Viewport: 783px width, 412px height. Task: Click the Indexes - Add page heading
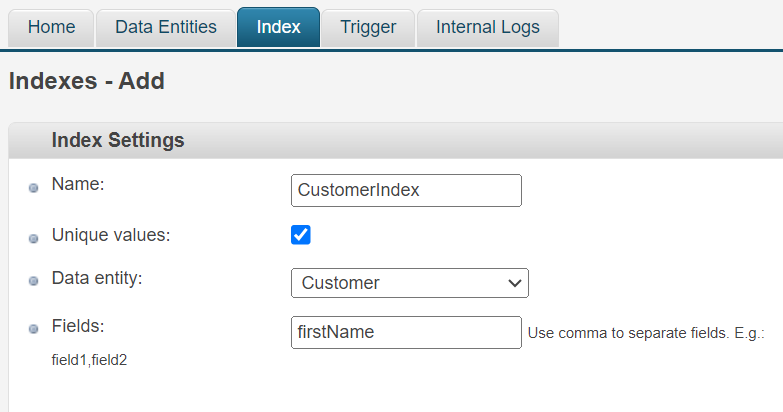(86, 81)
